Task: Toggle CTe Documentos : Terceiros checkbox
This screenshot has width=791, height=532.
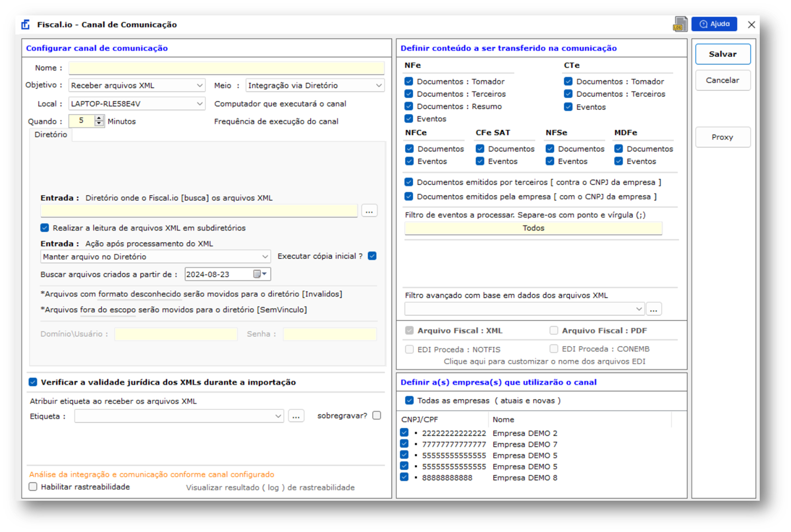Action: click(568, 94)
